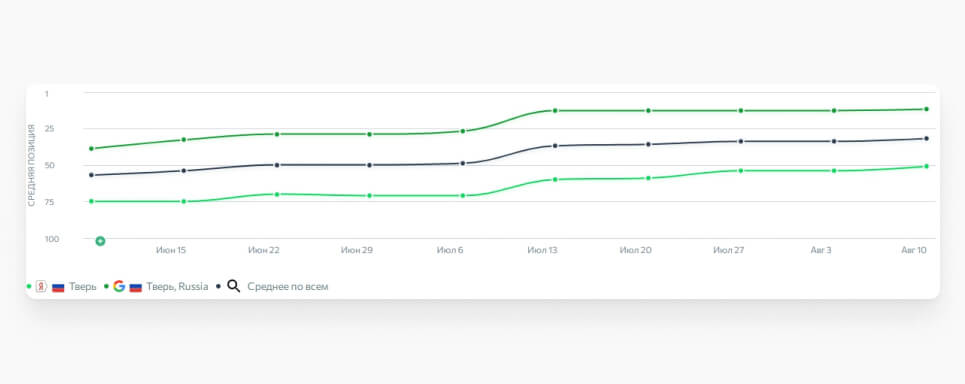Select the Google line point at Авг 10

pyautogui.click(x=926, y=109)
